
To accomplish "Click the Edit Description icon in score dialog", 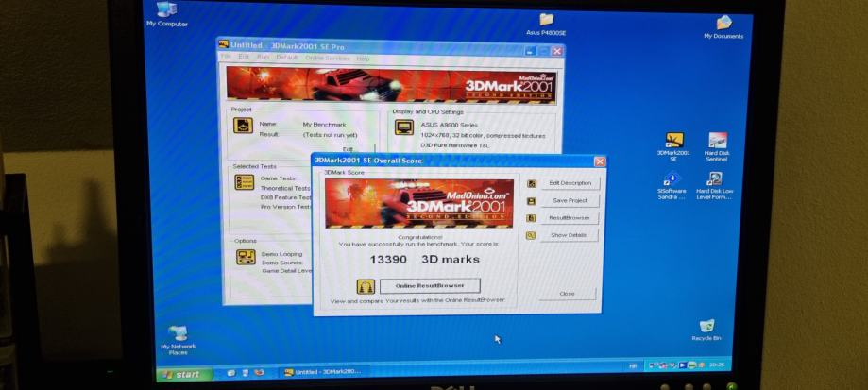I will 532,183.
